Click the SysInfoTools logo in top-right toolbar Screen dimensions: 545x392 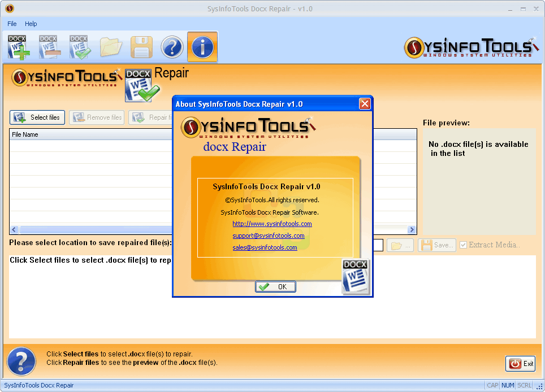(x=472, y=47)
